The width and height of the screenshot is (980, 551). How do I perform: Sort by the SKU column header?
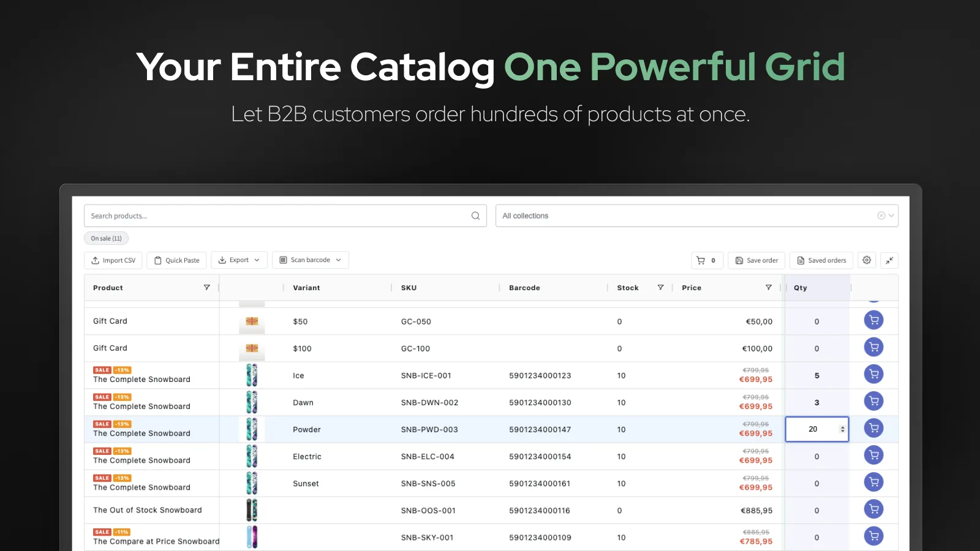(x=409, y=288)
